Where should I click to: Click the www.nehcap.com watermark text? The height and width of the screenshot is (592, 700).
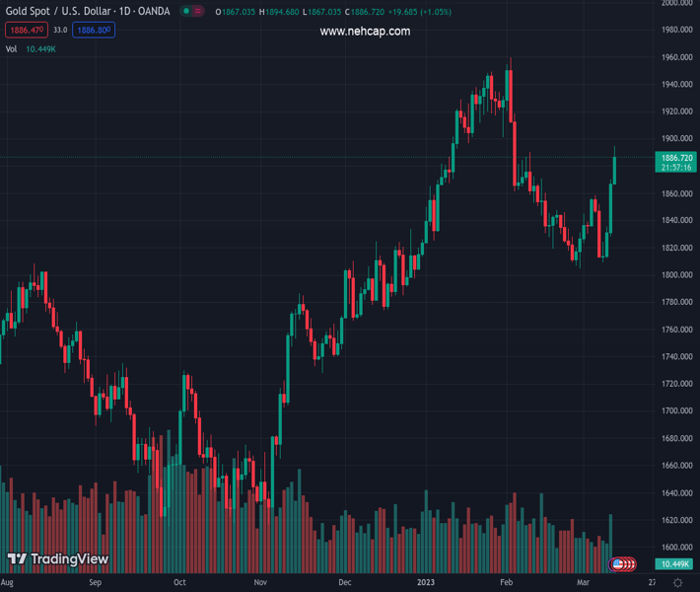tap(365, 32)
